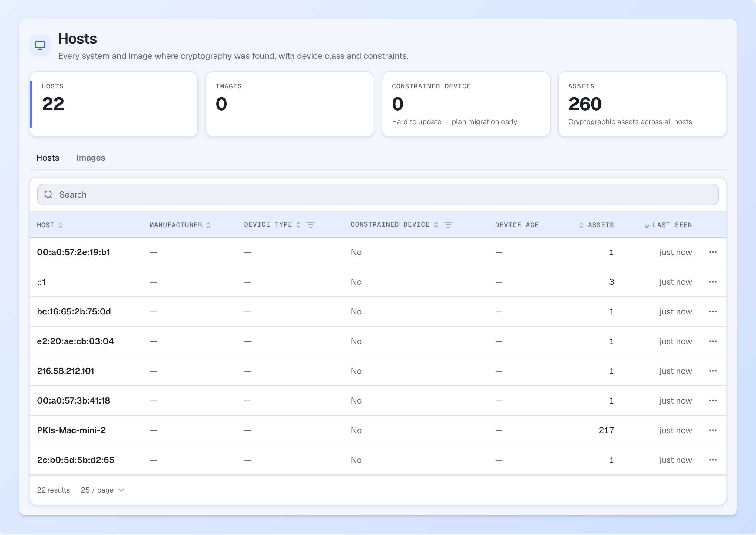Select the Hosts tab
Image resolution: width=756 pixels, height=535 pixels.
pos(48,158)
